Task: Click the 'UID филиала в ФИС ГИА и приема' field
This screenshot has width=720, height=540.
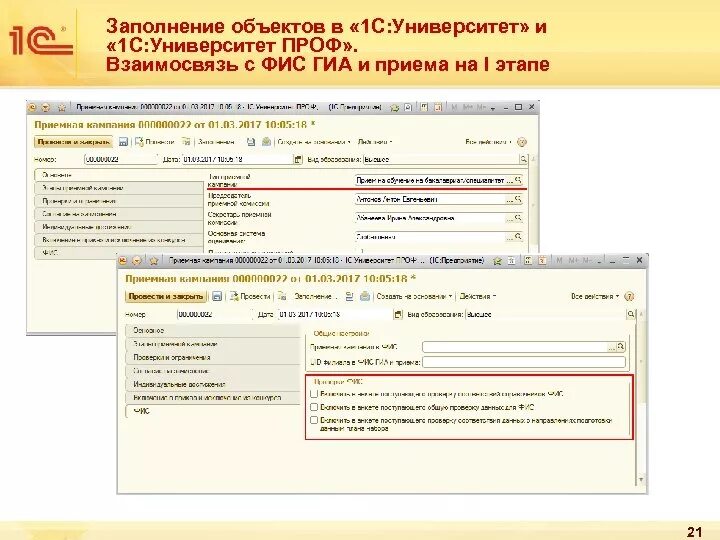Action: [524, 362]
